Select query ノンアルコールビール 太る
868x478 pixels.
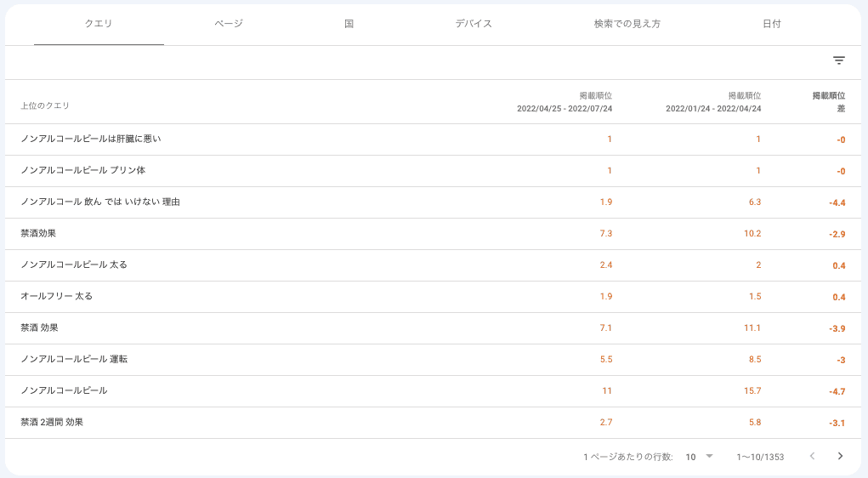[x=74, y=265]
